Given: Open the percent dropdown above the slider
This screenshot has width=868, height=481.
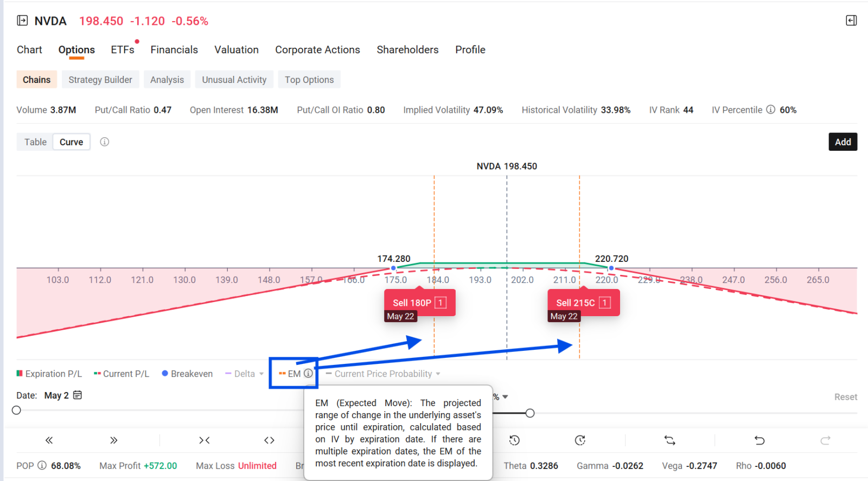Looking at the screenshot, I should click(505, 397).
